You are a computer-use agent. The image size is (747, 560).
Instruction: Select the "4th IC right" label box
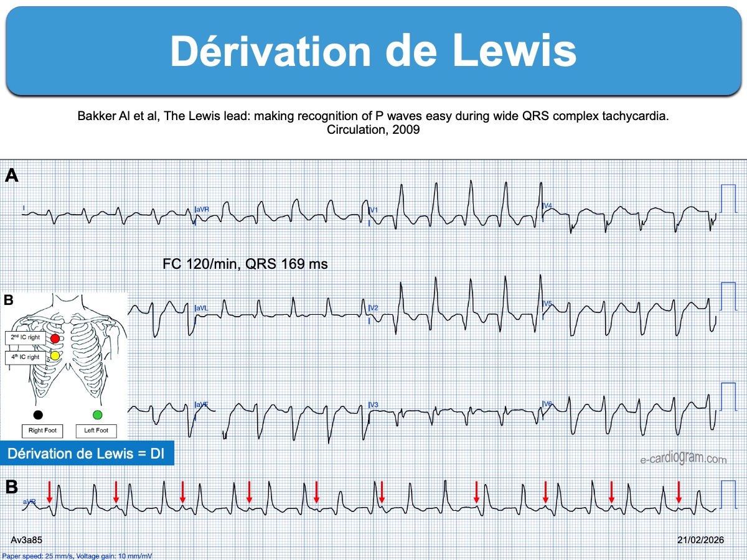point(24,357)
